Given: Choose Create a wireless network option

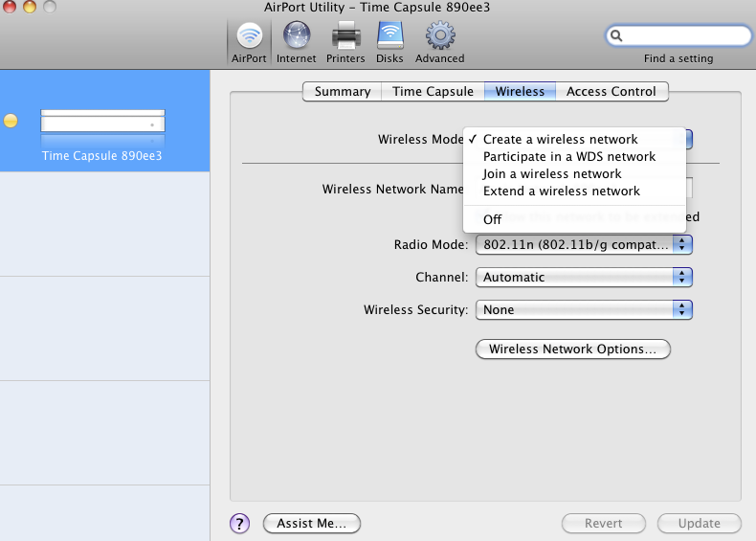Looking at the screenshot, I should tap(574, 139).
